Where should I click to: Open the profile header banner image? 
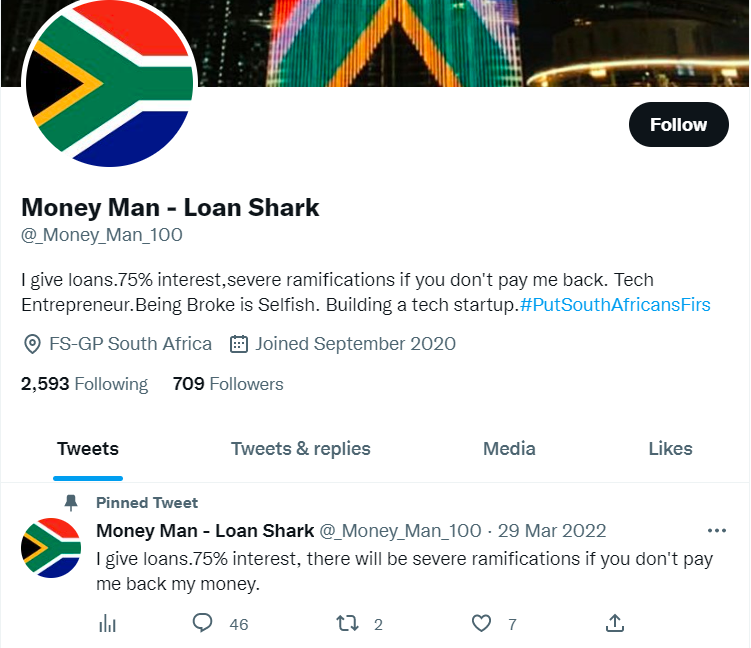(450, 40)
